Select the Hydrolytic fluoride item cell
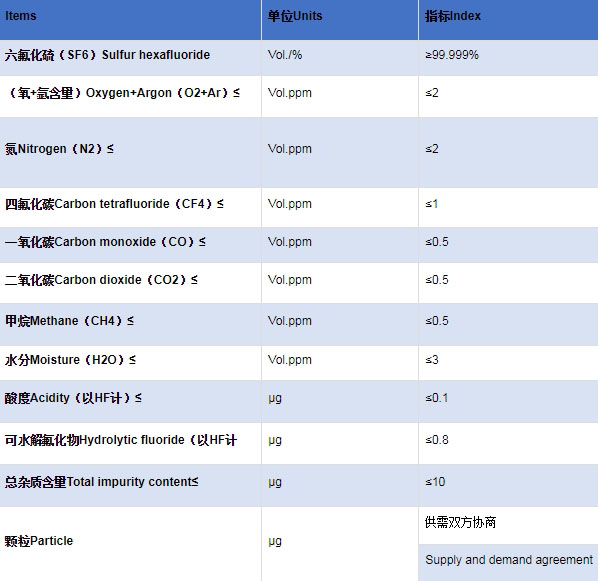Image resolution: width=598 pixels, height=581 pixels. click(130, 443)
